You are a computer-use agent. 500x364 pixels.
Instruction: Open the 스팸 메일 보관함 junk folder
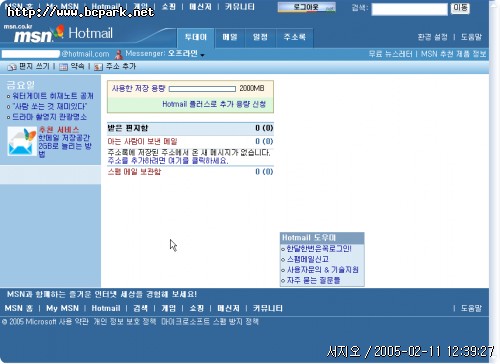click(134, 172)
